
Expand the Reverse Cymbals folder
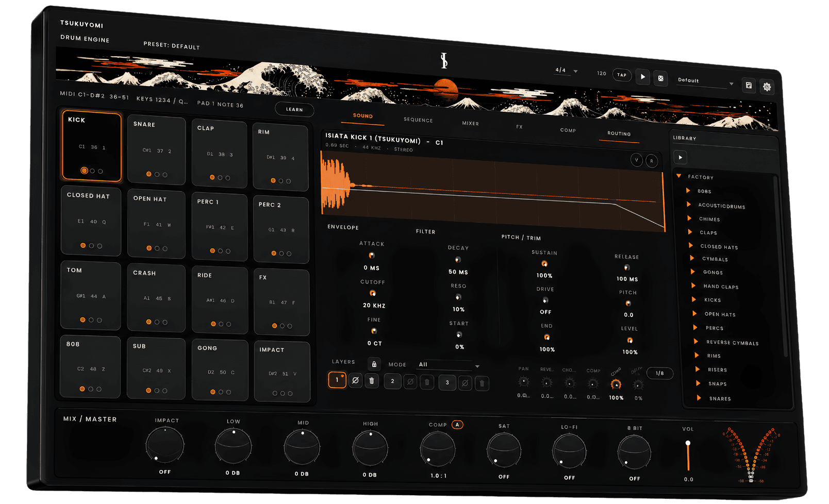point(695,342)
